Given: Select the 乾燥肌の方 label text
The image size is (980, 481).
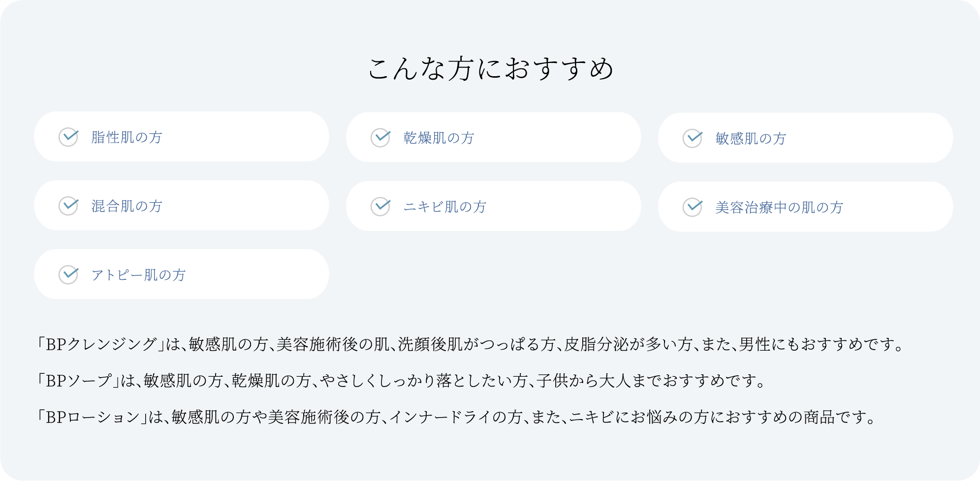Looking at the screenshot, I should coord(439,138).
